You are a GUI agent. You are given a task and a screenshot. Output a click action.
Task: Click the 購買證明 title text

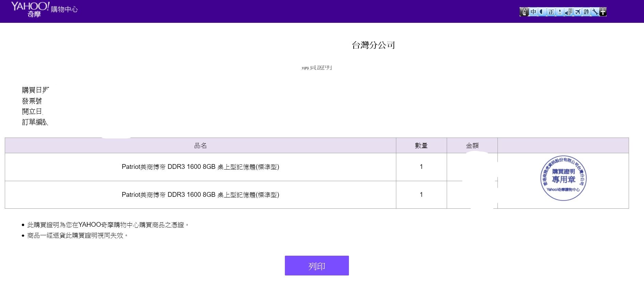317,67
